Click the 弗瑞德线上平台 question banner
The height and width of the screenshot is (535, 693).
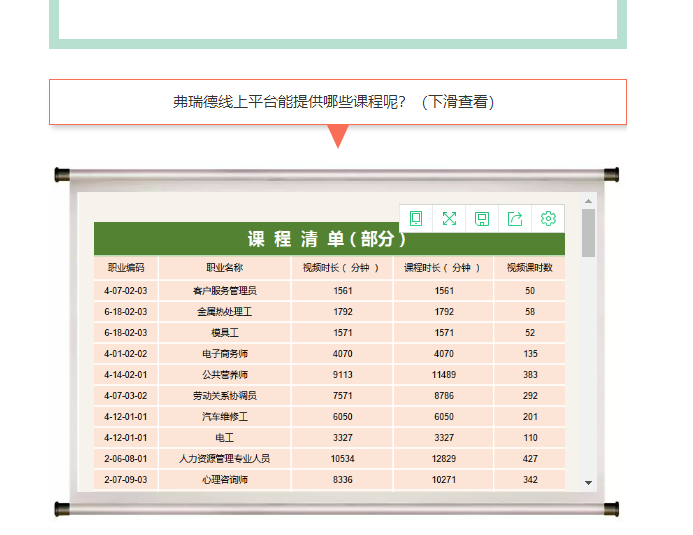pyautogui.click(x=337, y=102)
